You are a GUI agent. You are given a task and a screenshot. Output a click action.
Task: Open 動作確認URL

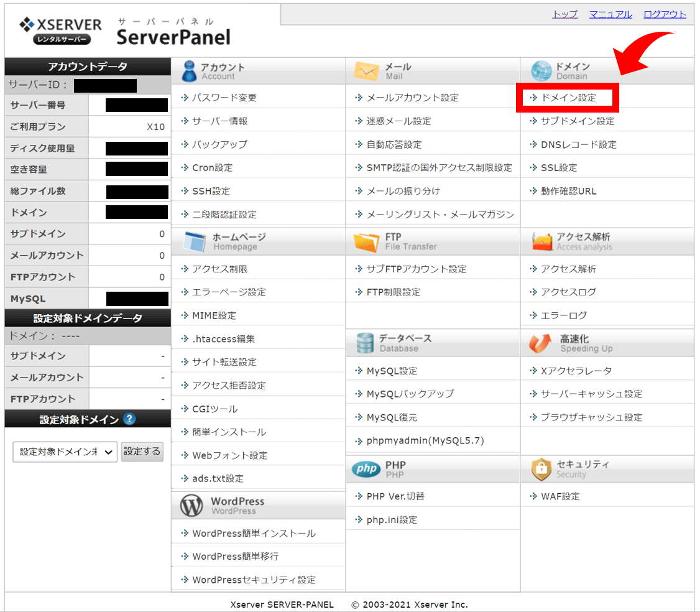pyautogui.click(x=569, y=191)
